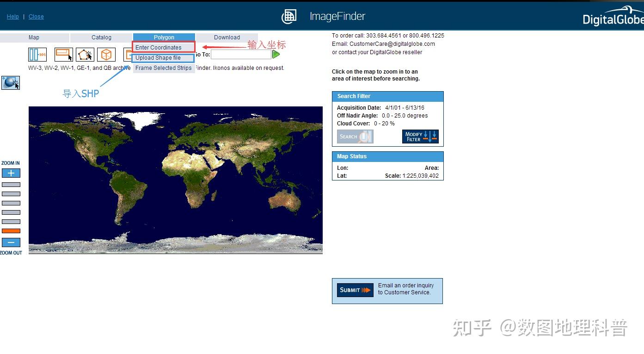Image resolution: width=644 pixels, height=354 pixels.
Task: Click the Modify Filter button
Action: (x=420, y=136)
